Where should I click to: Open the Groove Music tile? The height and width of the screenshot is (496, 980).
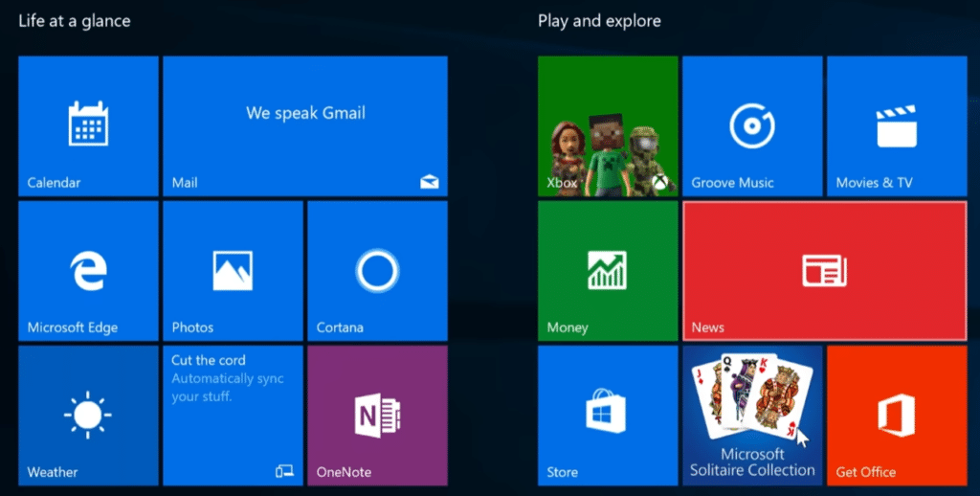(752, 125)
